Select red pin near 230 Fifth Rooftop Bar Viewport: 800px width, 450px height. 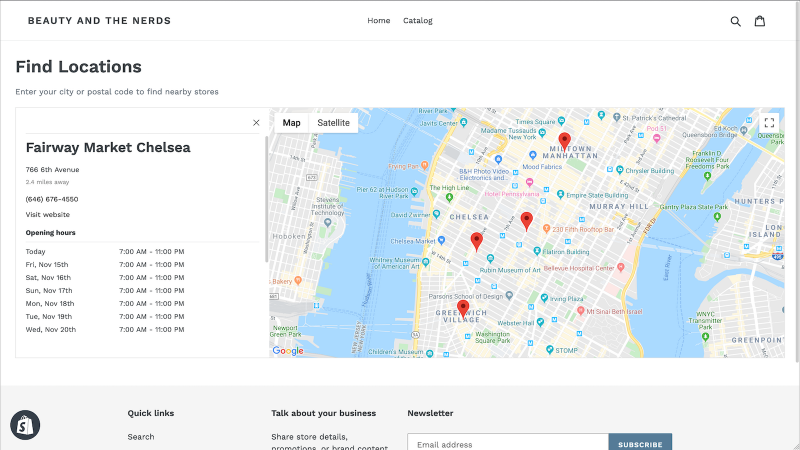click(x=527, y=221)
